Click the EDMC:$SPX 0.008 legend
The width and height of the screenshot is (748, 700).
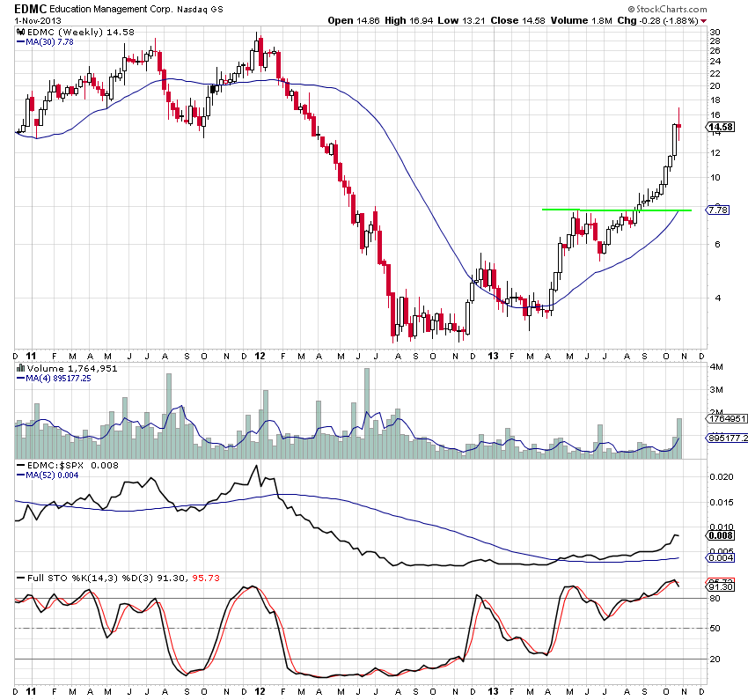point(67,465)
